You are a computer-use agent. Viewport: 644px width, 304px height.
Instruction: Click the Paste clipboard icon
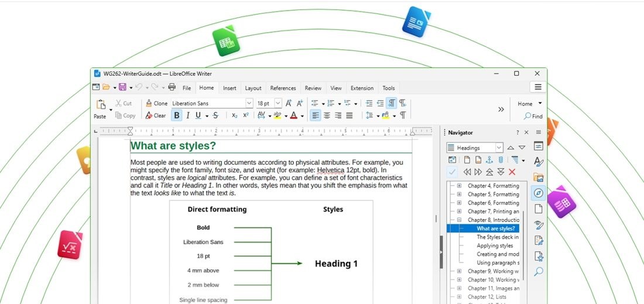101,104
